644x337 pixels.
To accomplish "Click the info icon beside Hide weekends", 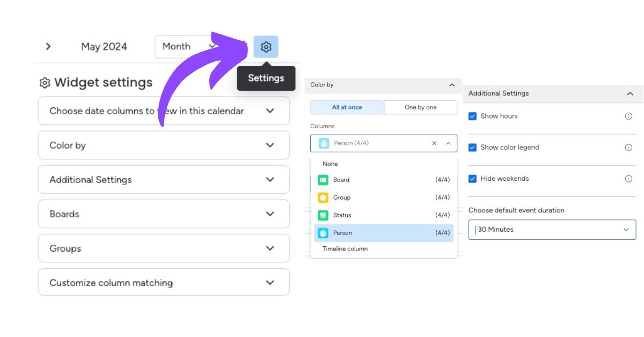I will click(x=628, y=179).
